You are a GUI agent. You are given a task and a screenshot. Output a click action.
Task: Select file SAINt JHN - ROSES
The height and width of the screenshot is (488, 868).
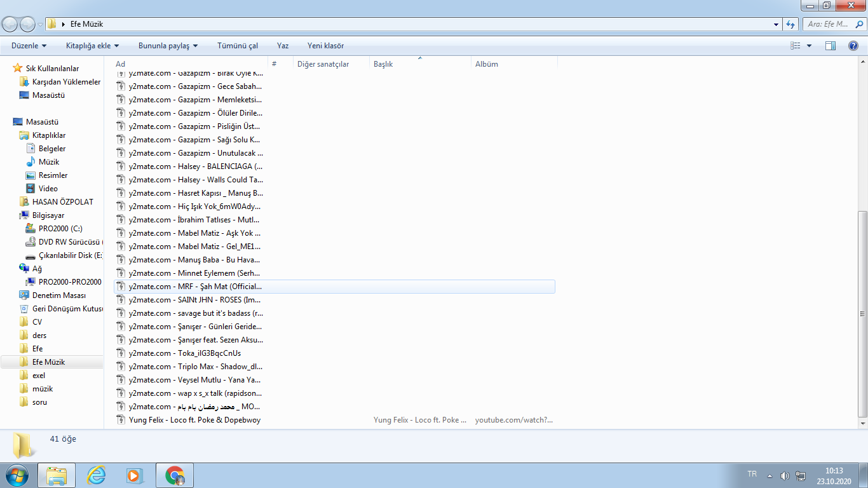tap(334, 300)
